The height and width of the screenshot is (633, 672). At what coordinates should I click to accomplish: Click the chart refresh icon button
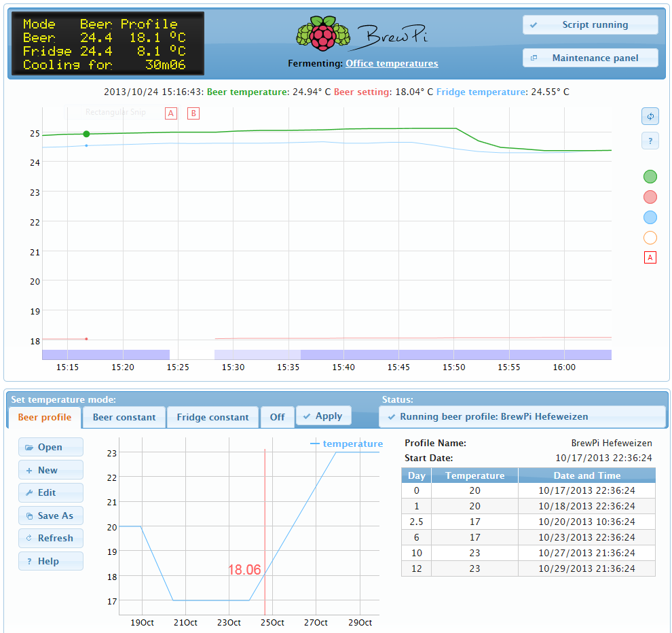coord(650,116)
